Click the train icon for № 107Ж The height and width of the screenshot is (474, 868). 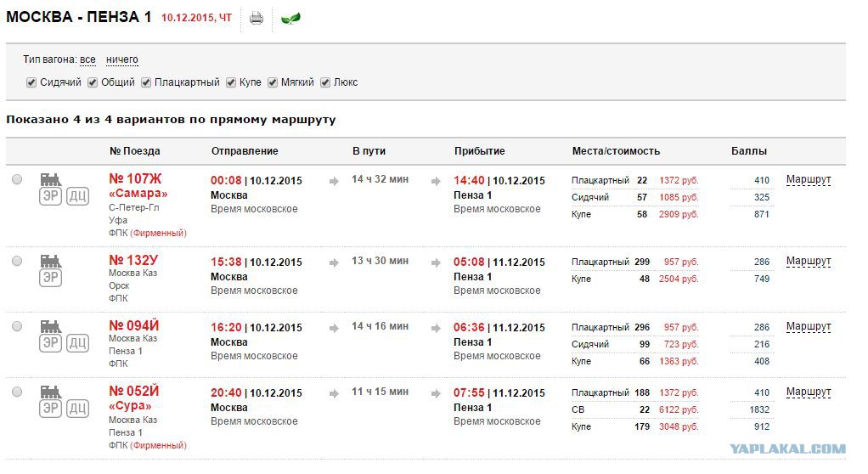click(50, 179)
